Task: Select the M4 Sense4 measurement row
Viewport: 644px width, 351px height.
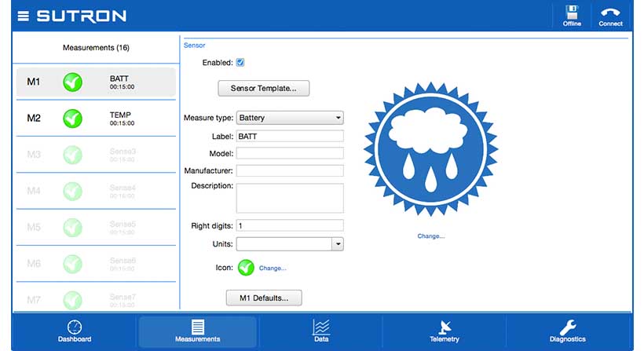Action: tap(96, 192)
